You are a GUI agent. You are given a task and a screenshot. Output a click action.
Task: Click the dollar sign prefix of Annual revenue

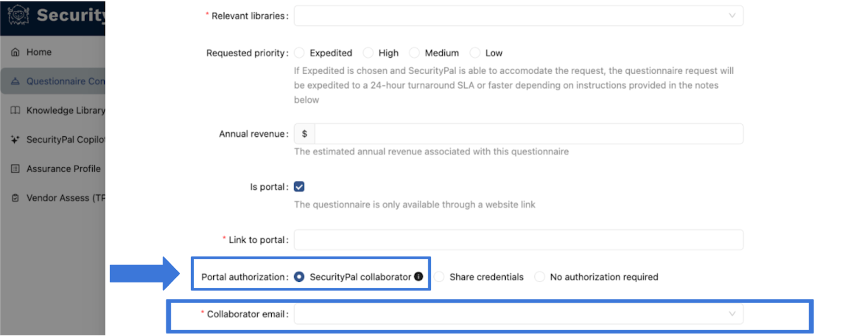click(304, 134)
